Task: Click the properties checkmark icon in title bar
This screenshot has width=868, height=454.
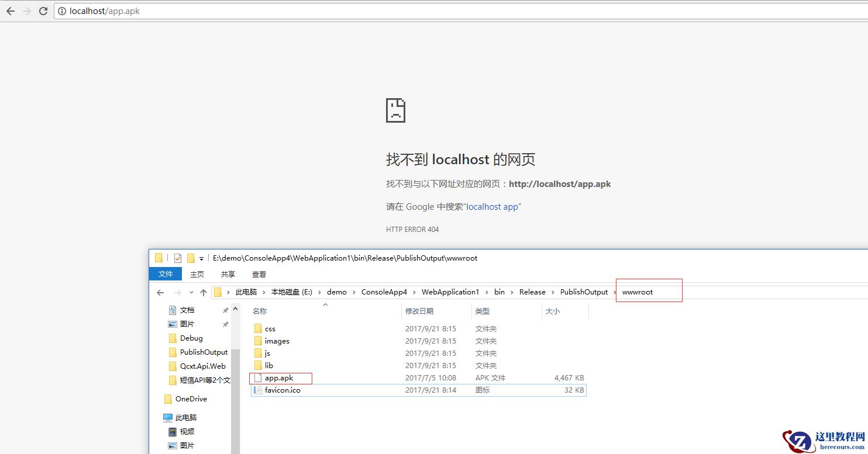Action: [178, 258]
